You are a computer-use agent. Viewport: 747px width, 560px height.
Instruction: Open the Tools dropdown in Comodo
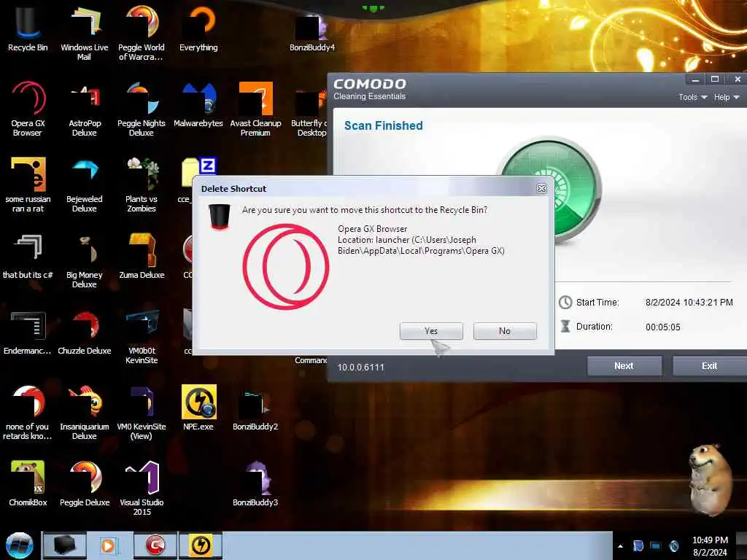click(693, 97)
